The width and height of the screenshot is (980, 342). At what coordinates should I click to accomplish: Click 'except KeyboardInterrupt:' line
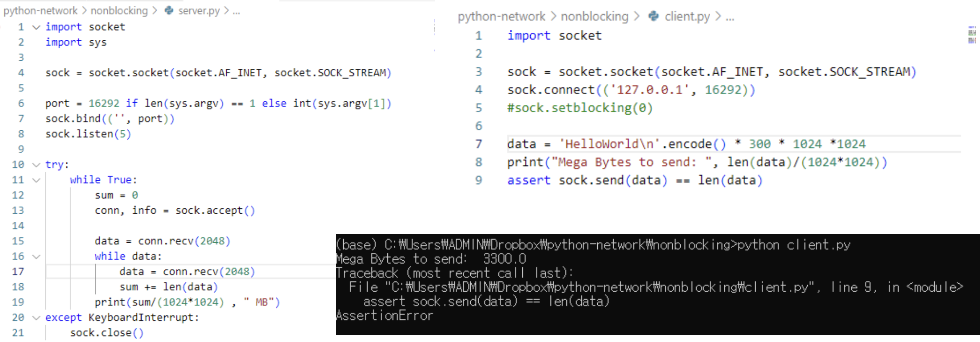tap(122, 318)
